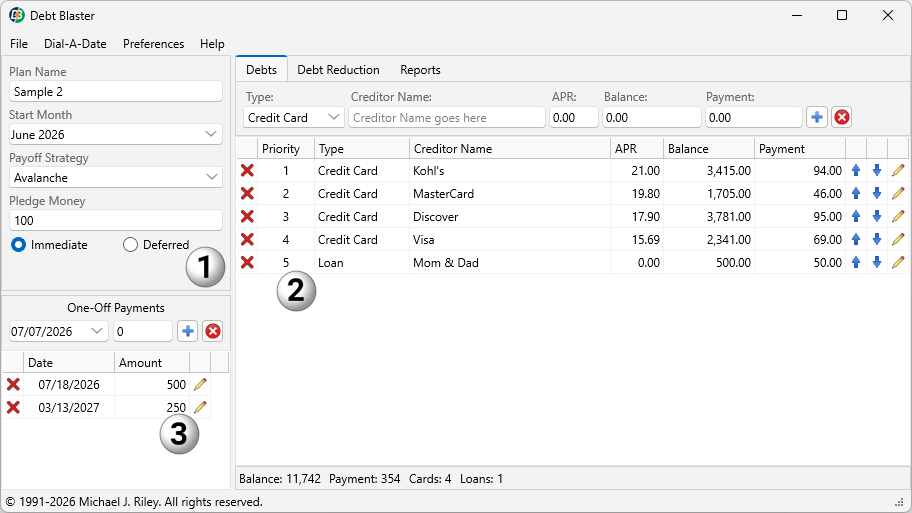Sort debts by Creditor Name column header
This screenshot has height=513, width=912.
point(510,149)
